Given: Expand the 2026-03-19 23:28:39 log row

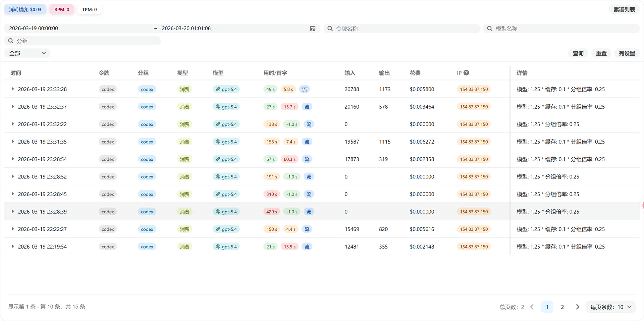Looking at the screenshot, I should point(13,211).
